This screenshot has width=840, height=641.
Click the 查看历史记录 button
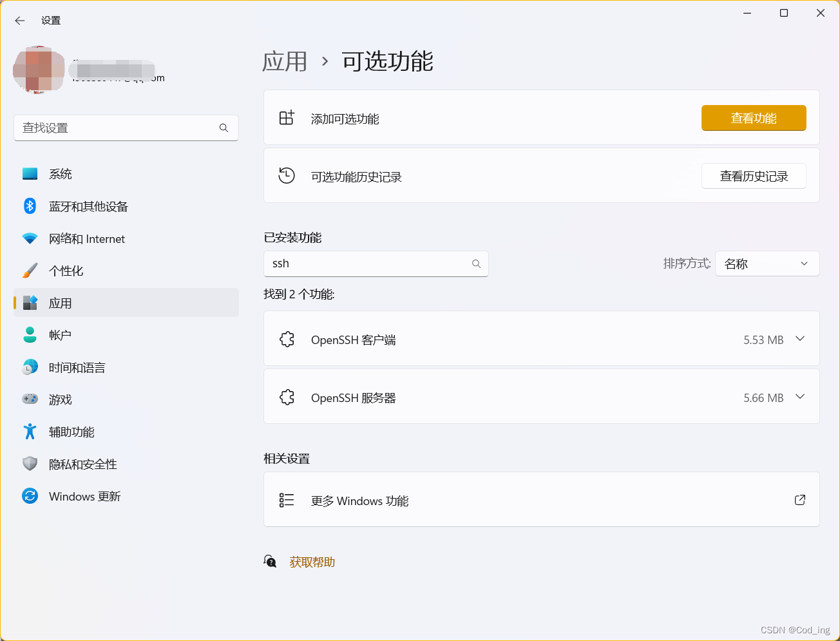(754, 175)
